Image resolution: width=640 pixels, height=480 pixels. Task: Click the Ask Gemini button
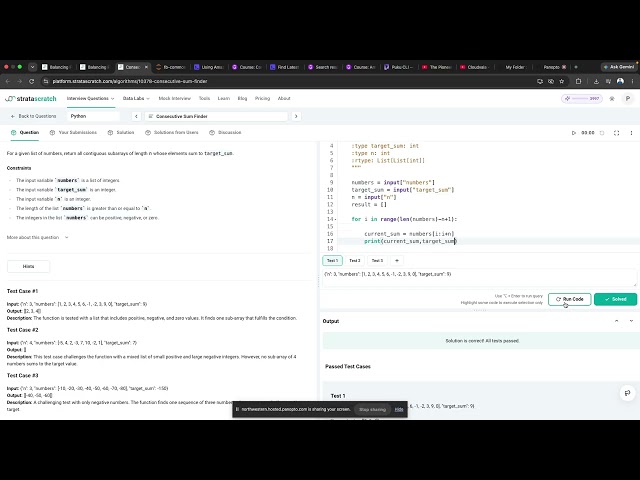[x=619, y=67]
